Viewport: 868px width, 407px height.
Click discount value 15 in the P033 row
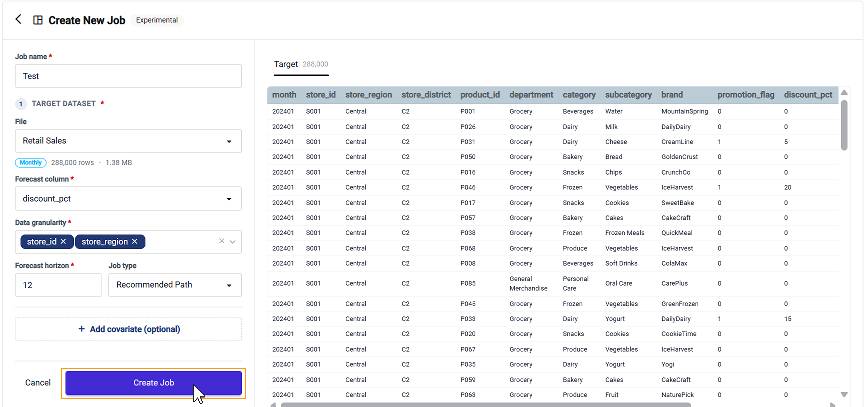[x=788, y=319]
